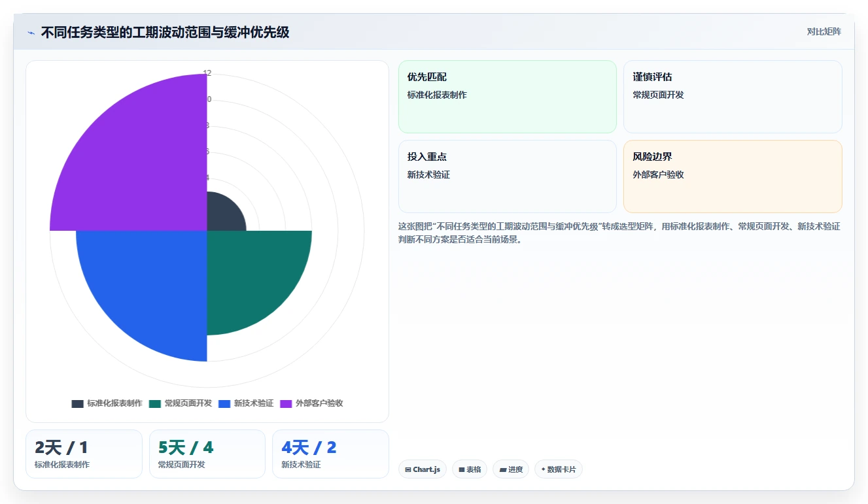Click the 进度 tag chip
Image resolution: width=868 pixels, height=504 pixels.
pyautogui.click(x=511, y=469)
